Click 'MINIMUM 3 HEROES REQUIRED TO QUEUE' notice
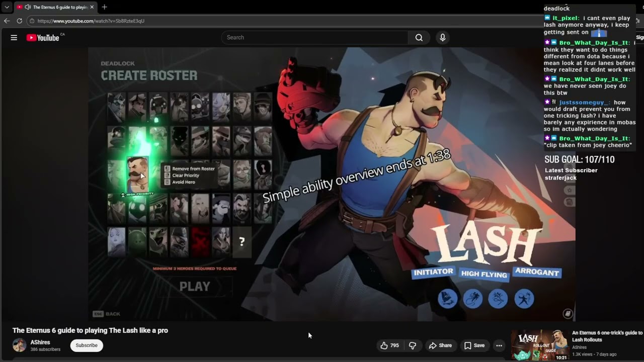This screenshot has width=644, height=362. pyautogui.click(x=195, y=268)
